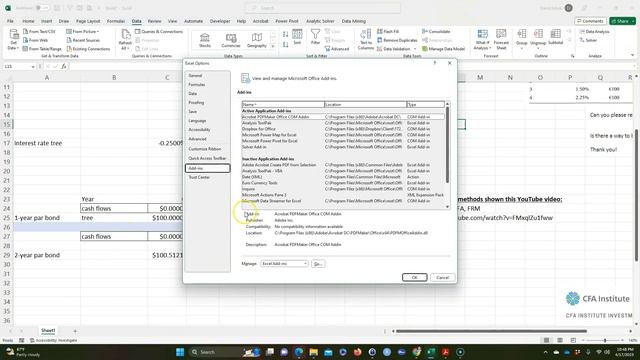This screenshot has height=360, width=640.
Task: Click OK in Excel Options
Action: point(414,278)
